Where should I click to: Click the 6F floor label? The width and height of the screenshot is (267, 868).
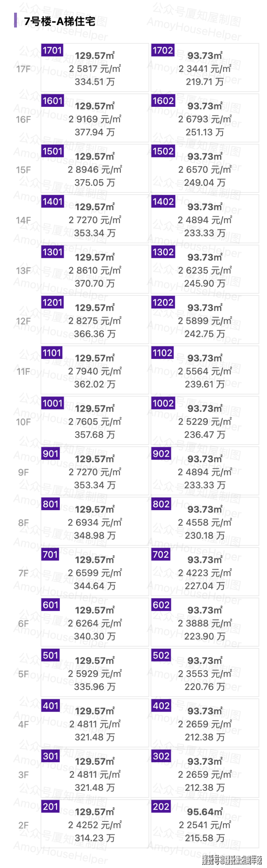[x=23, y=624]
